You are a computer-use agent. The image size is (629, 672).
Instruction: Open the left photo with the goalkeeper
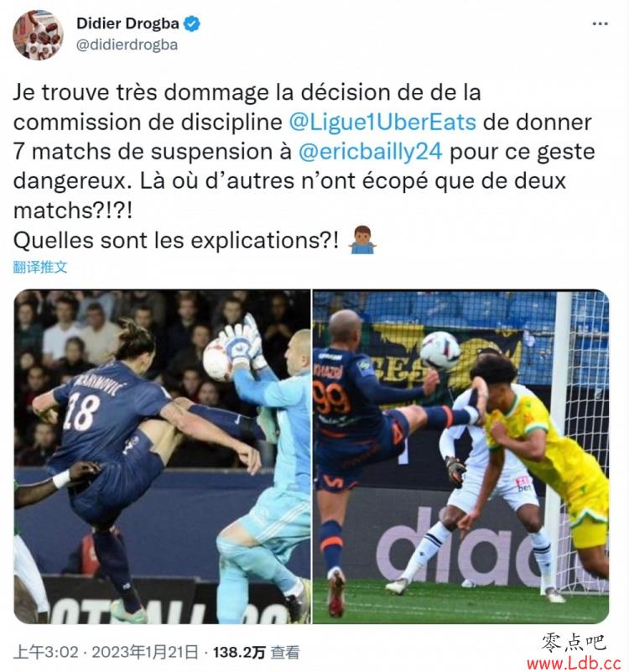click(163, 456)
